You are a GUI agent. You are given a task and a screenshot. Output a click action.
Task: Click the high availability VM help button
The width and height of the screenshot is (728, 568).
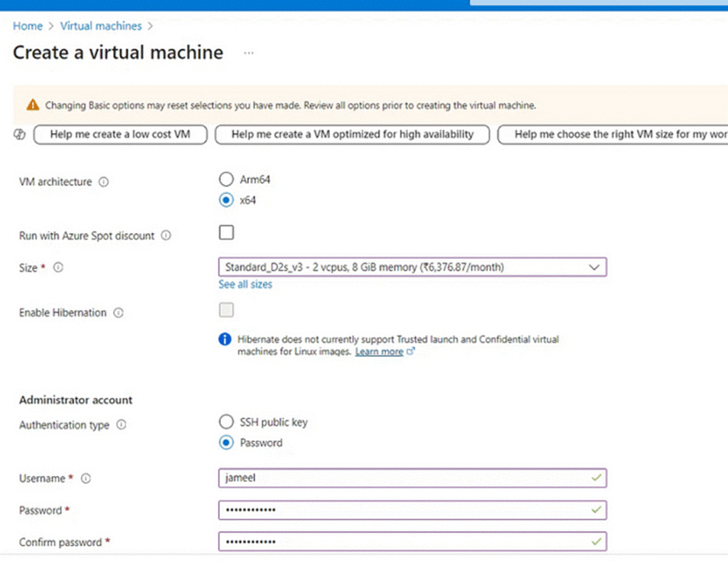pos(352,134)
